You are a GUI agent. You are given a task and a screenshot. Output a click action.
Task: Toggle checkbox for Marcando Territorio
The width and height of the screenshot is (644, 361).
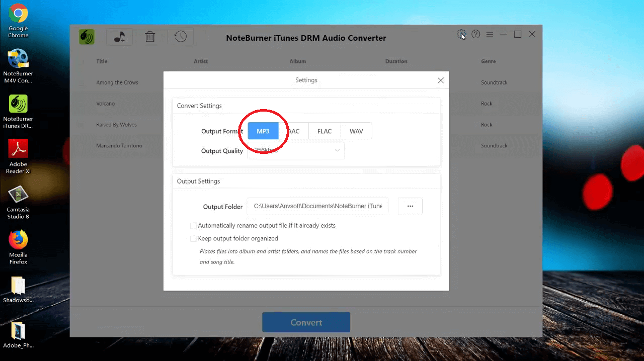pyautogui.click(x=81, y=146)
